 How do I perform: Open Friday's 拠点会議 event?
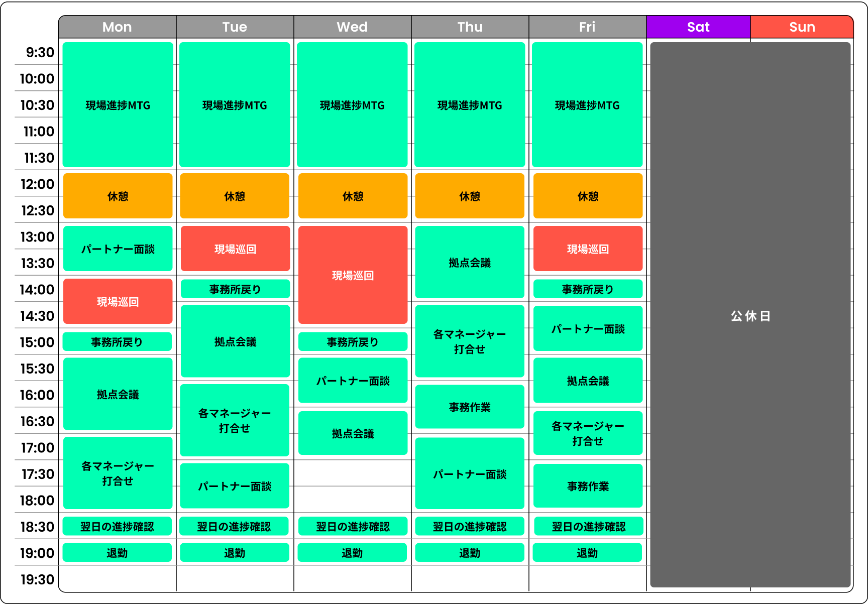588,381
